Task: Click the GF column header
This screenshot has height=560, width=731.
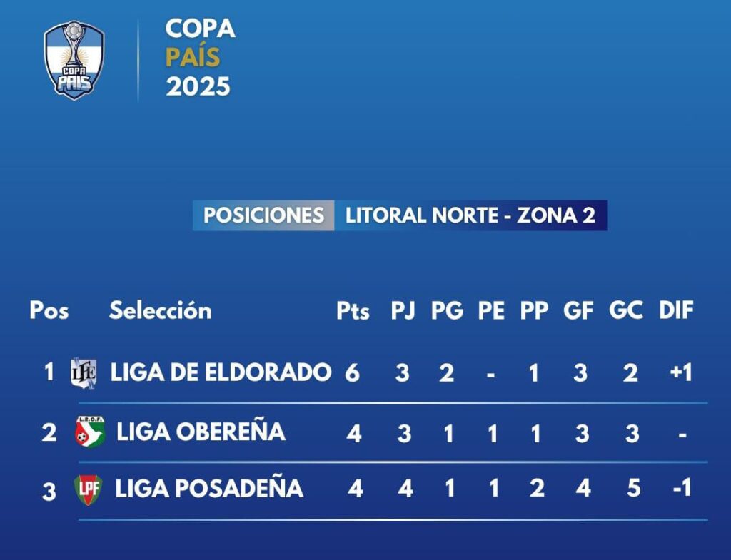Action: tap(578, 310)
